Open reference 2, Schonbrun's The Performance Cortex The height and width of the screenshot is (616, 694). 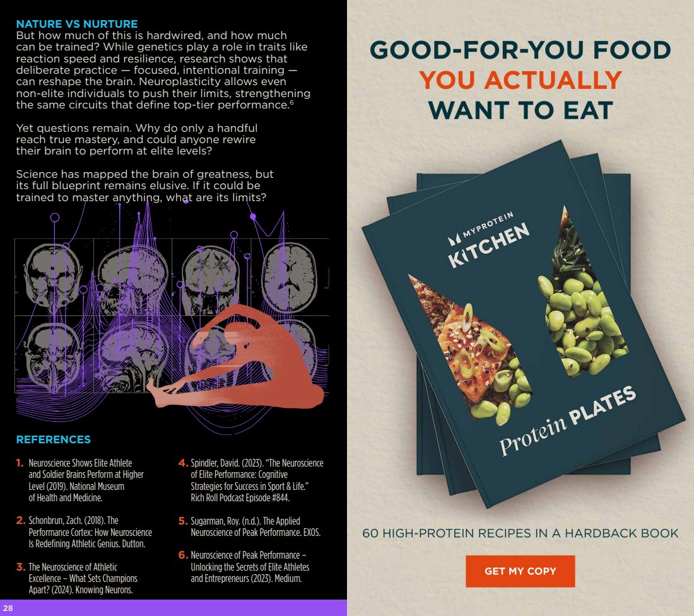pyautogui.click(x=84, y=532)
